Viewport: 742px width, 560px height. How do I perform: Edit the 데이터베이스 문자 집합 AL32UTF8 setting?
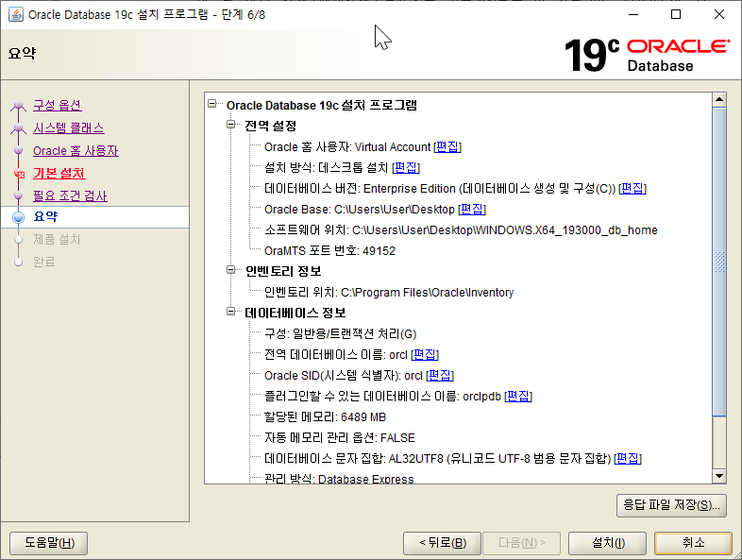(x=628, y=458)
